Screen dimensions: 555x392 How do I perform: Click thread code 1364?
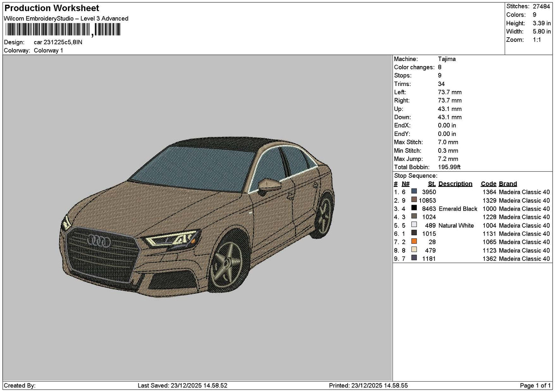coord(489,192)
